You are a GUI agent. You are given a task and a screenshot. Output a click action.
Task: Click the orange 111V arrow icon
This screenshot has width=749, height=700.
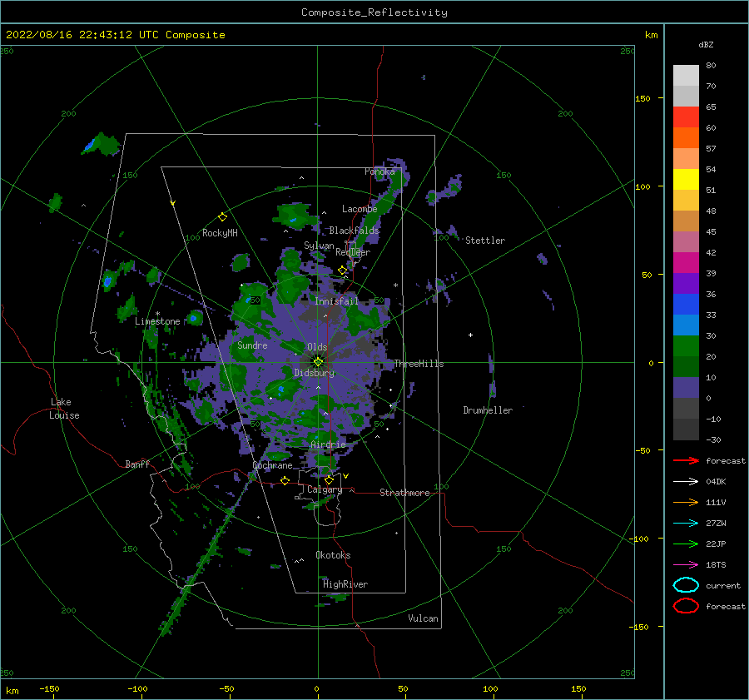686,502
